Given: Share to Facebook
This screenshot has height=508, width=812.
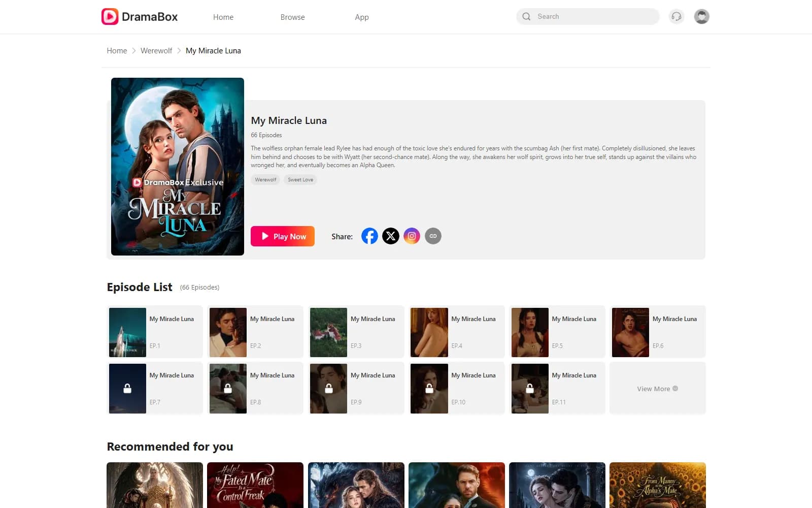Looking at the screenshot, I should (369, 236).
